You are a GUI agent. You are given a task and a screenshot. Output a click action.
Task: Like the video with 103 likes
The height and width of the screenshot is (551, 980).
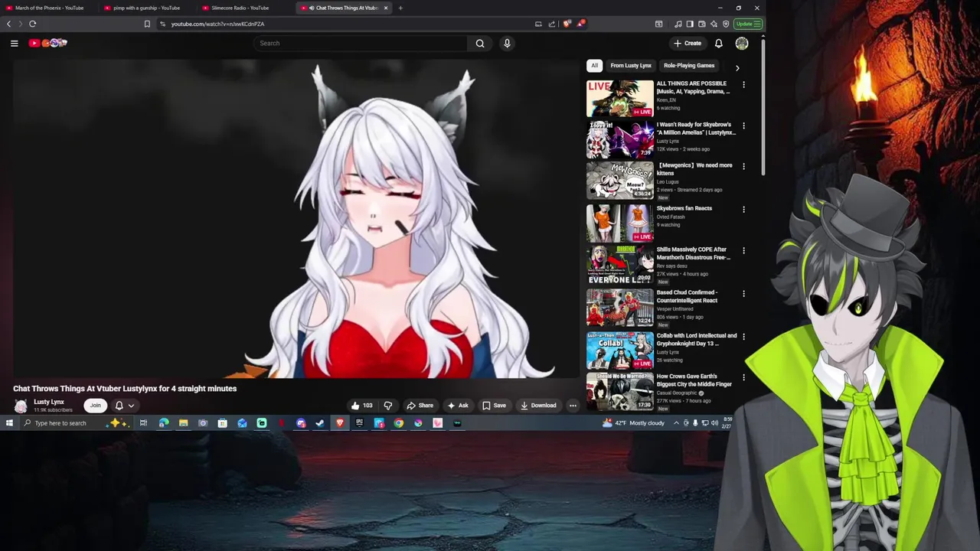point(361,406)
